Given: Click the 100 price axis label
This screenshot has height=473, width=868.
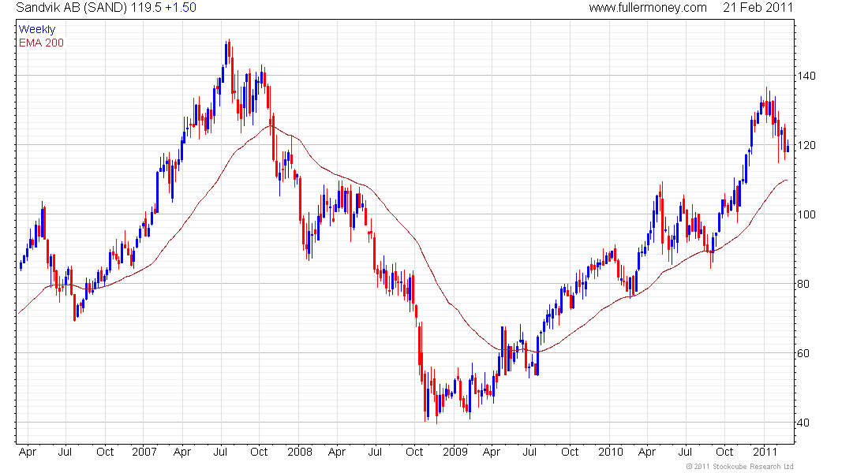Looking at the screenshot, I should pyautogui.click(x=806, y=214).
